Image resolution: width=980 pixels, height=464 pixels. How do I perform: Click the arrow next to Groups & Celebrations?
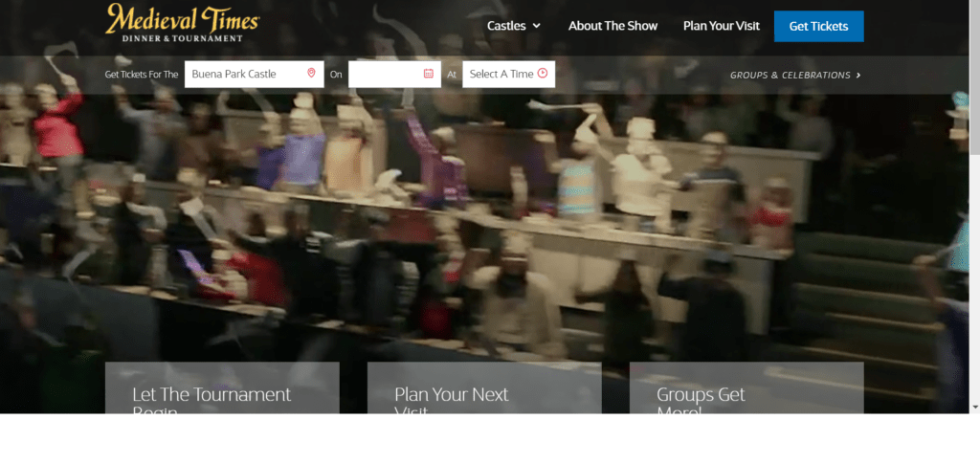[858, 75]
